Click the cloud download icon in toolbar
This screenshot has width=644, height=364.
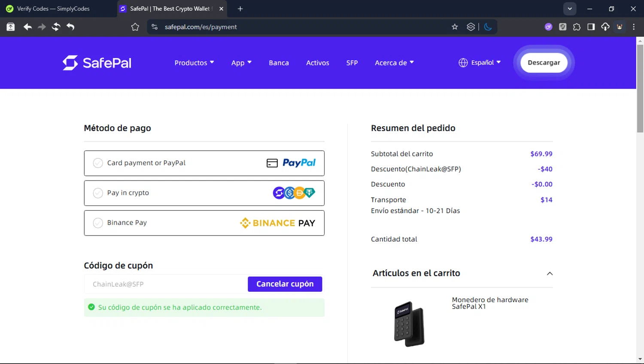605,27
